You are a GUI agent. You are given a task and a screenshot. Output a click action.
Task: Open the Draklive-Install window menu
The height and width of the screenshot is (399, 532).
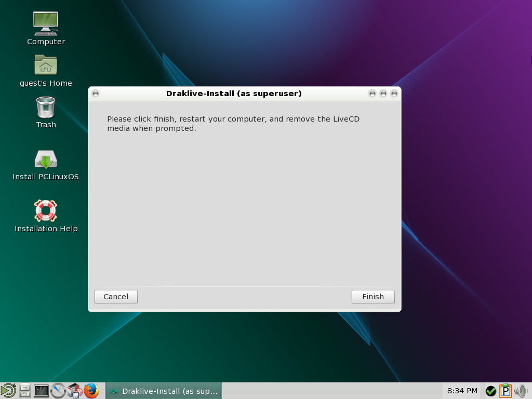coord(95,94)
